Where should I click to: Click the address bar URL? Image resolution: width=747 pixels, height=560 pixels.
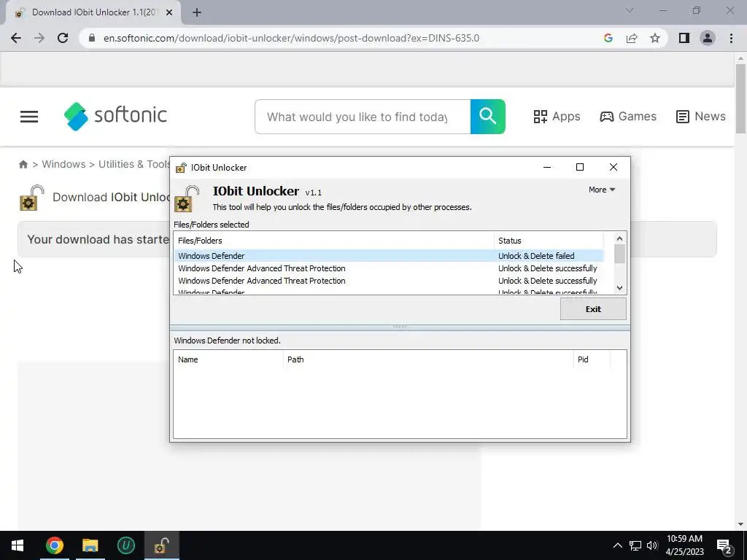pyautogui.click(x=292, y=38)
